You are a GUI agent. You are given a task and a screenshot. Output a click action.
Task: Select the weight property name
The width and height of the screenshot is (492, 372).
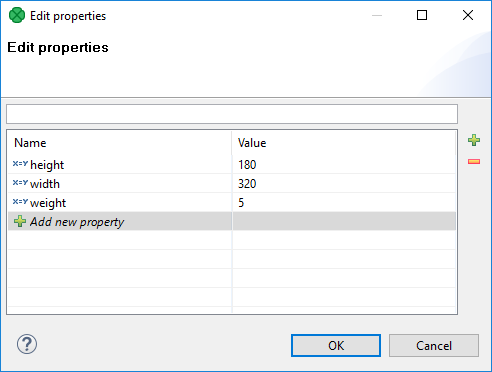click(x=48, y=203)
